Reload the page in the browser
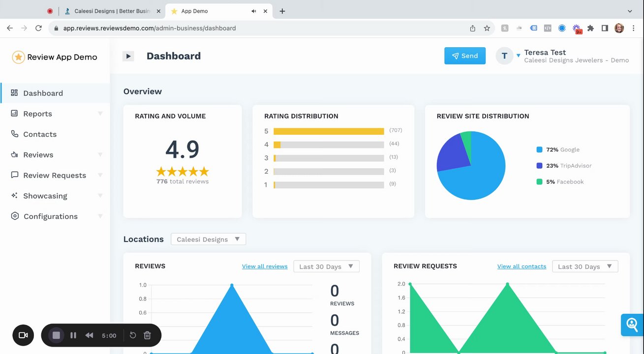The image size is (644, 354). [x=38, y=28]
